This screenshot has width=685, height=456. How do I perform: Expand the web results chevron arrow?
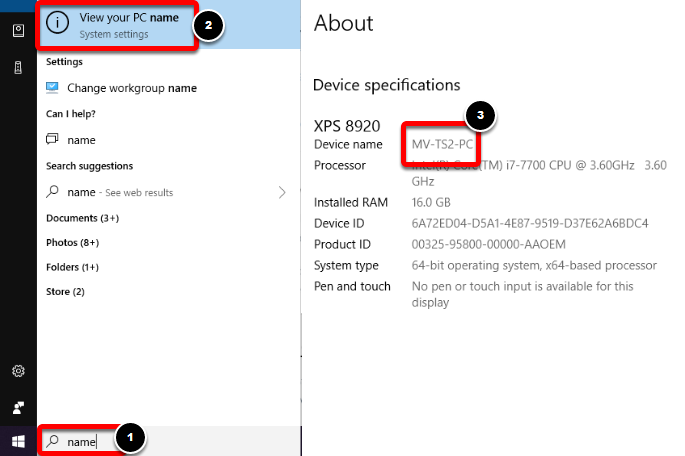pyautogui.click(x=282, y=192)
